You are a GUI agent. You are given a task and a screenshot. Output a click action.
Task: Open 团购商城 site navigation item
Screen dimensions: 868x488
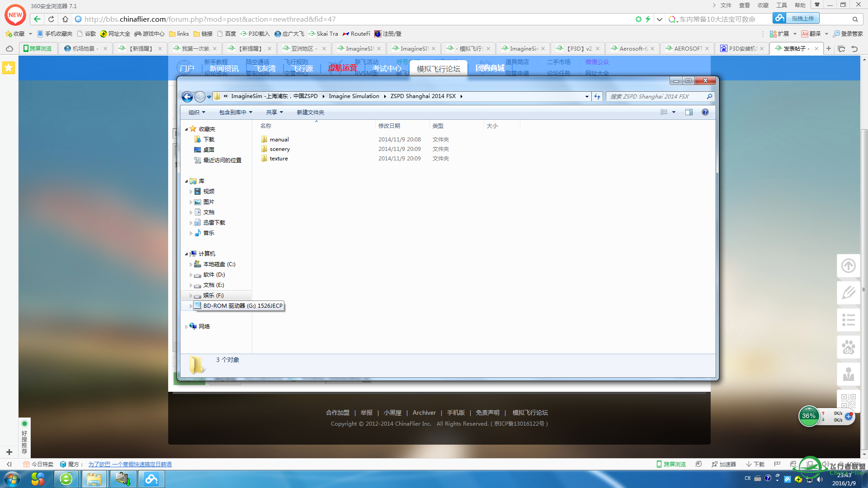(x=490, y=68)
